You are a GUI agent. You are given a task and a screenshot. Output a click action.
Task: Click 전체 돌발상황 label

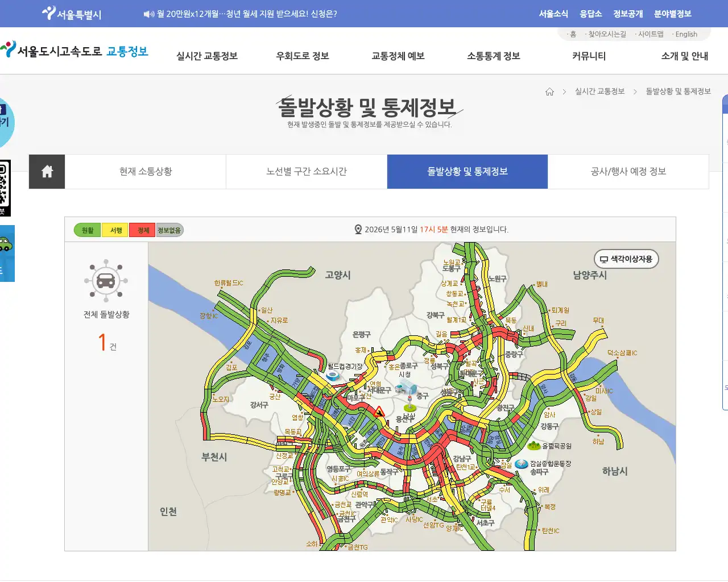point(106,314)
